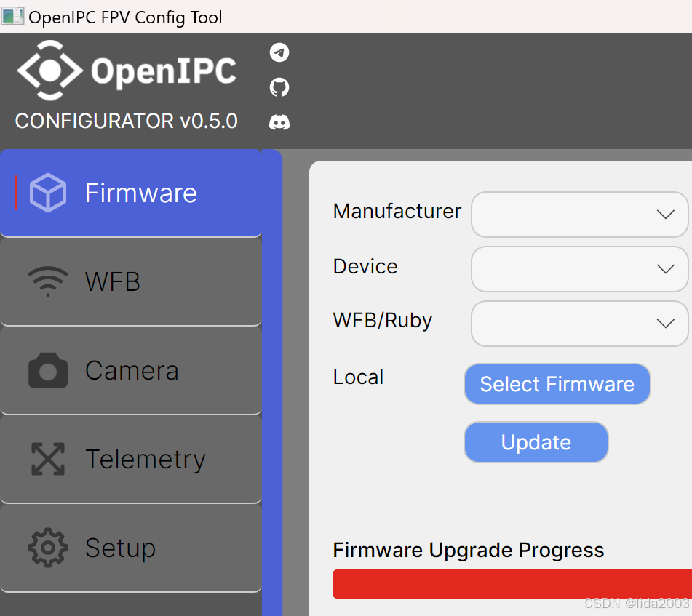
Task: Click the Telemetry crossed-arrows icon
Action: (48, 459)
